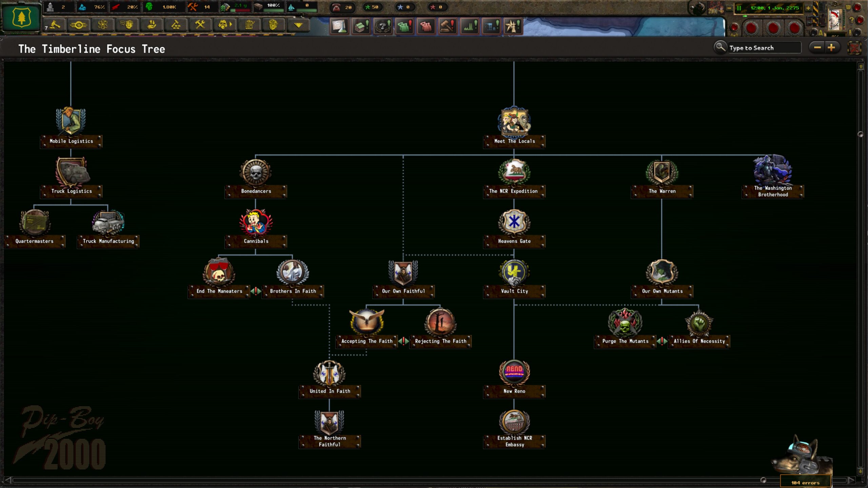Image resolution: width=868 pixels, height=488 pixels.
Task: Click the Cannibals focus icon
Action: pyautogui.click(x=256, y=223)
